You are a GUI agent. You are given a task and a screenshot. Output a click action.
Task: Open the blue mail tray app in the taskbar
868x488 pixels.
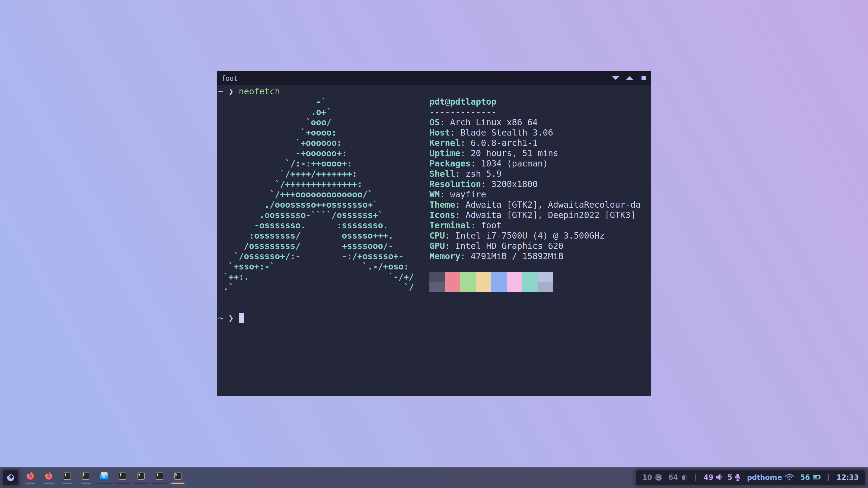pos(104,476)
